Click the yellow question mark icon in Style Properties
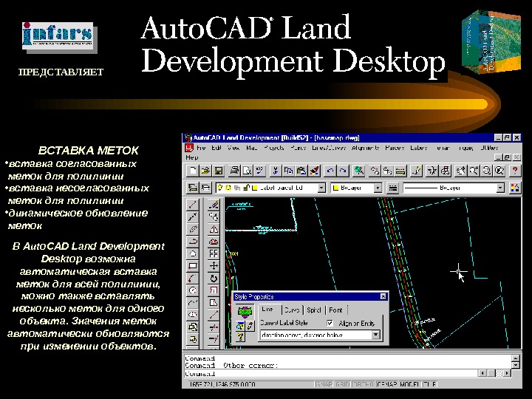Viewport: 532px width, 399px height. point(240,337)
